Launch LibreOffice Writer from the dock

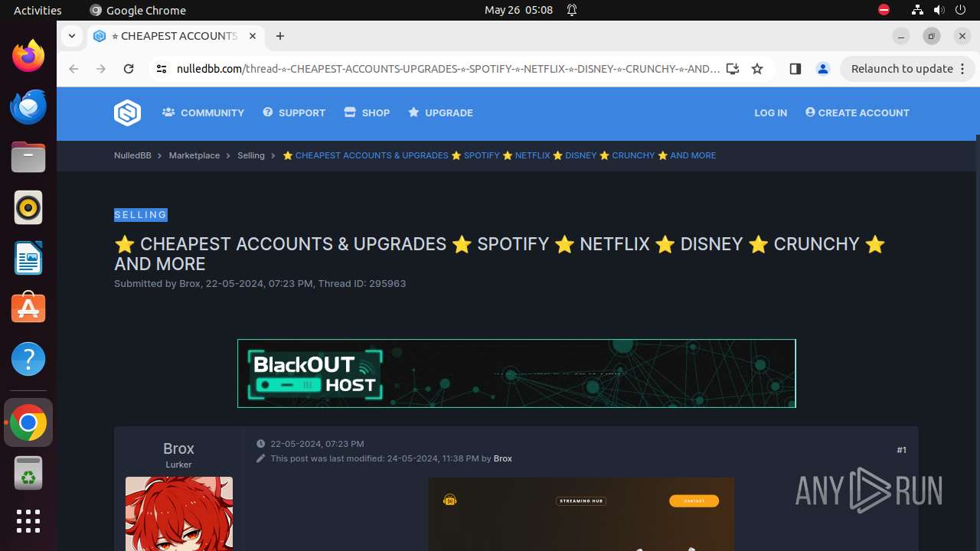[28, 258]
